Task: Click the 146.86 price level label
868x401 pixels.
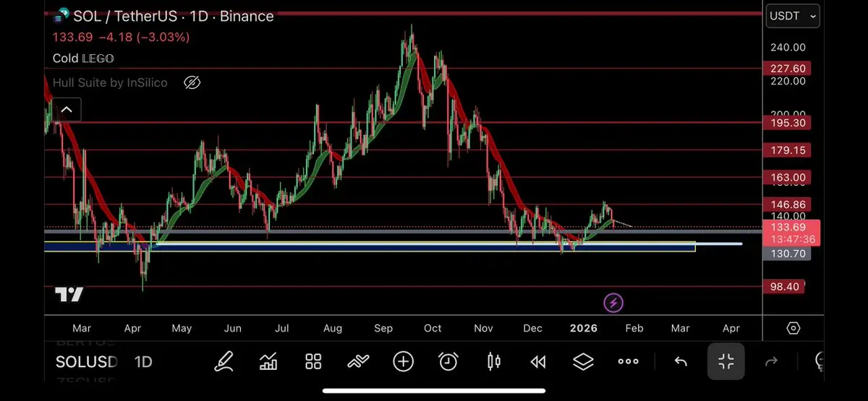Action: [x=788, y=205]
